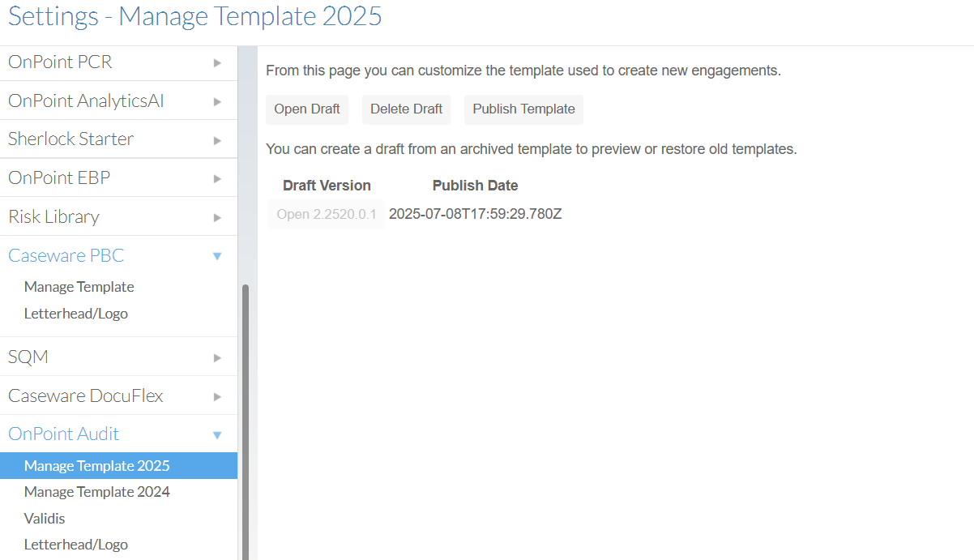Open the Validis settings page
Screen dimensions: 974x560
[45, 519]
